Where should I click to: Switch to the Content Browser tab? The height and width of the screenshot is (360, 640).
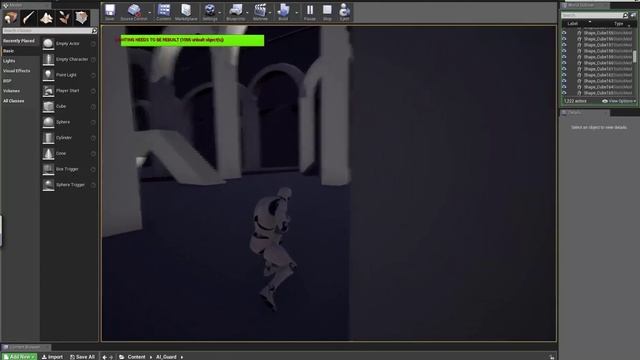tap(25, 347)
